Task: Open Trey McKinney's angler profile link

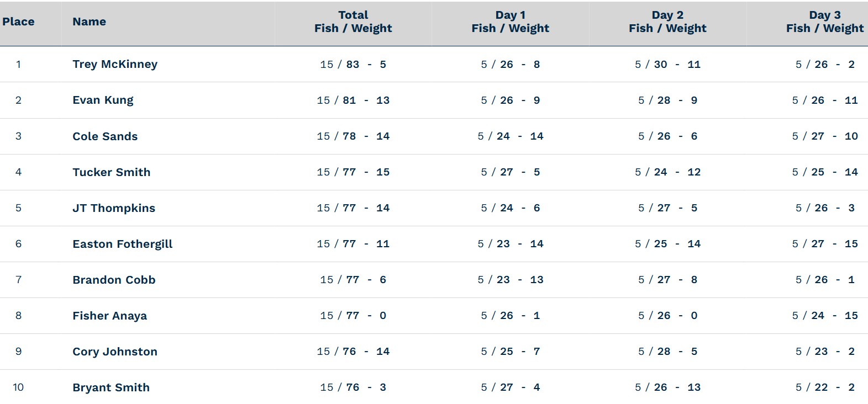Action: [x=115, y=64]
